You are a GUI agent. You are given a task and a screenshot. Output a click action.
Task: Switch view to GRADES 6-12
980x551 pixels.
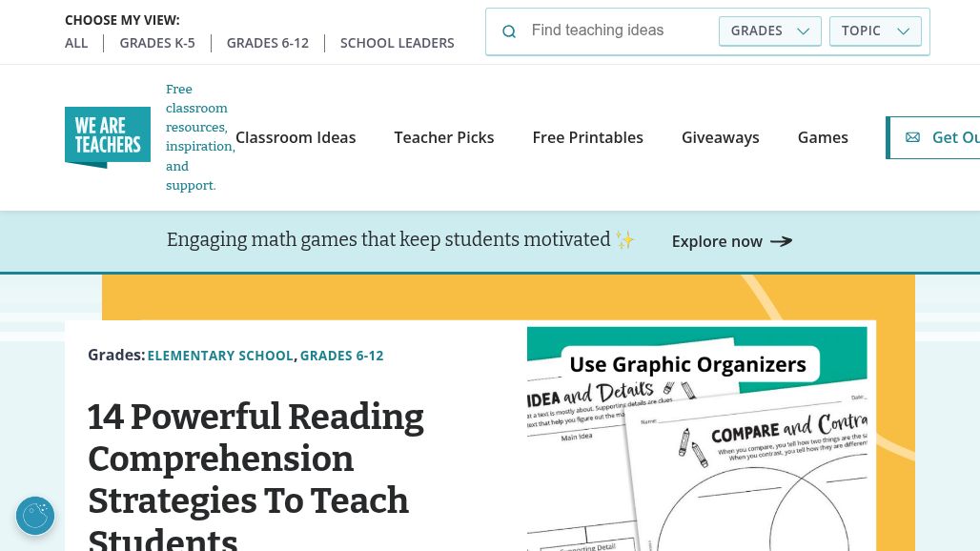[x=268, y=43]
